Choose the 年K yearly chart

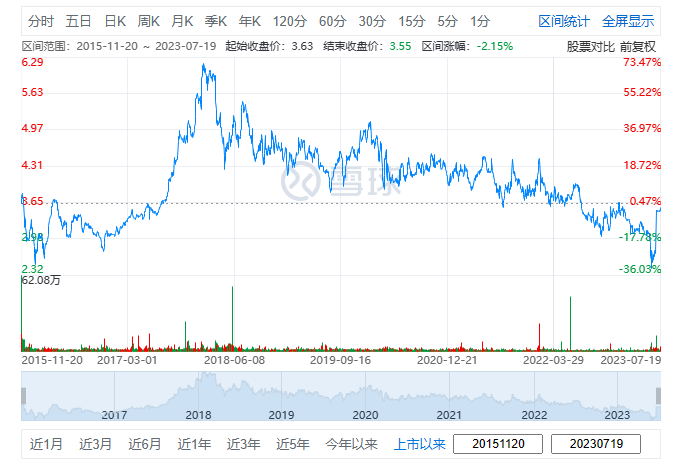[249, 20]
